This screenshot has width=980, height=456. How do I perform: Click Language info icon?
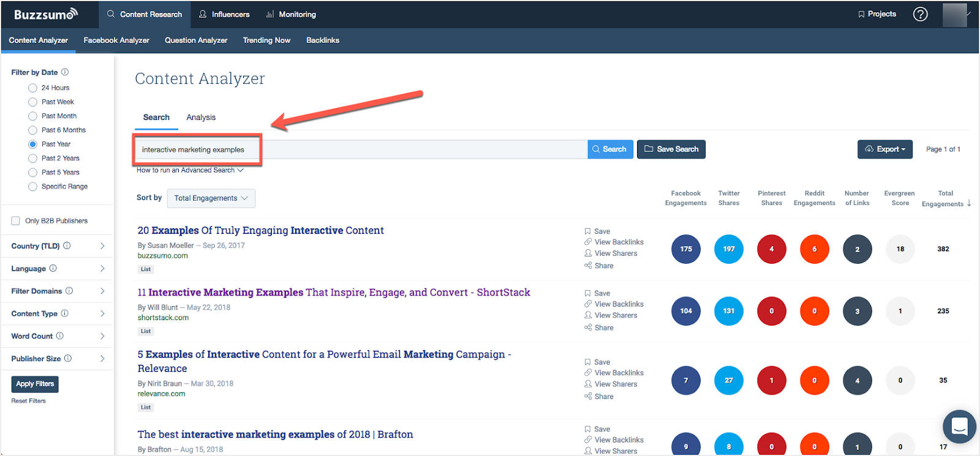pos(53,269)
